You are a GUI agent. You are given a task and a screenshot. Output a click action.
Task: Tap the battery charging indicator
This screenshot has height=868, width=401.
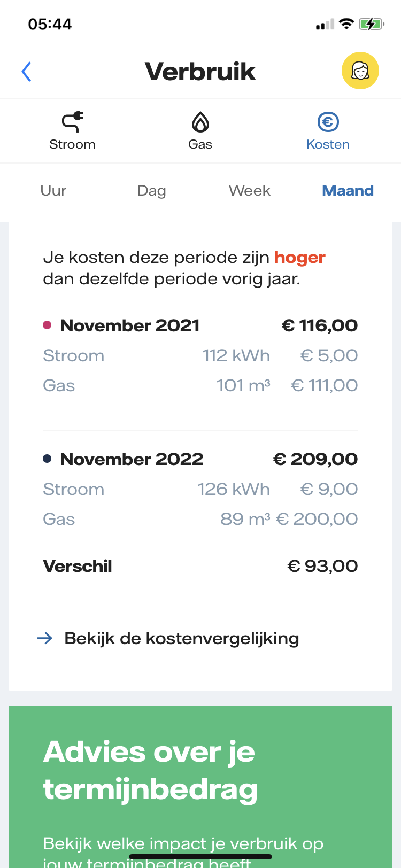click(x=371, y=24)
